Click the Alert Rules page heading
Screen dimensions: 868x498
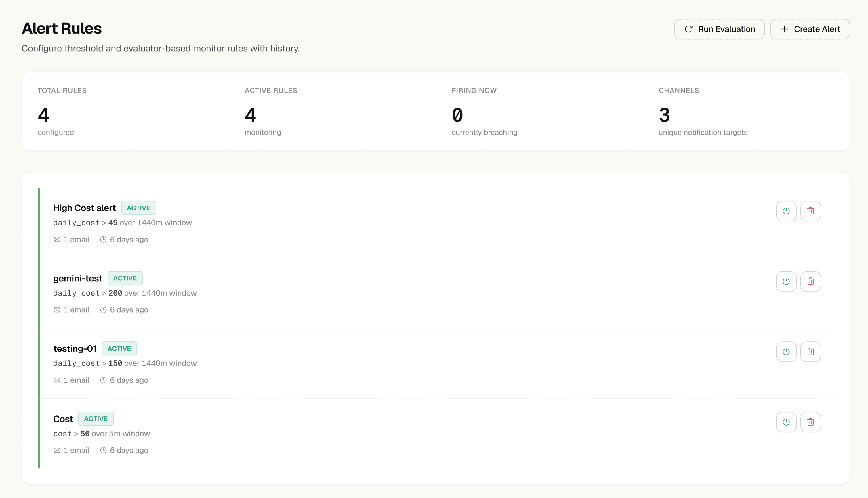[62, 28]
